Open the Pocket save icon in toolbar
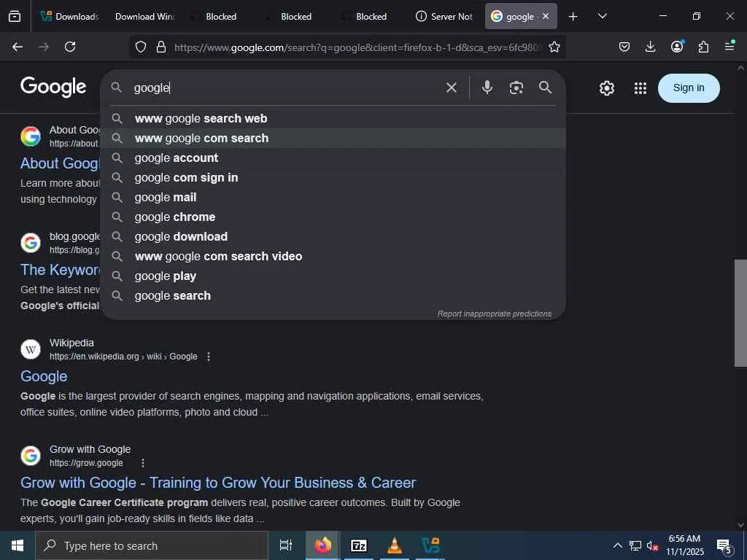This screenshot has width=747, height=560. (624, 47)
